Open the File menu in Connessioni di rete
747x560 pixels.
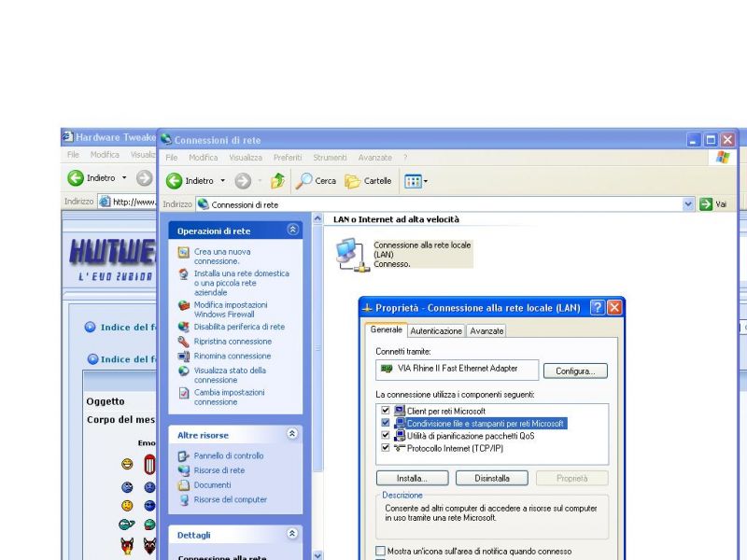coord(172,158)
